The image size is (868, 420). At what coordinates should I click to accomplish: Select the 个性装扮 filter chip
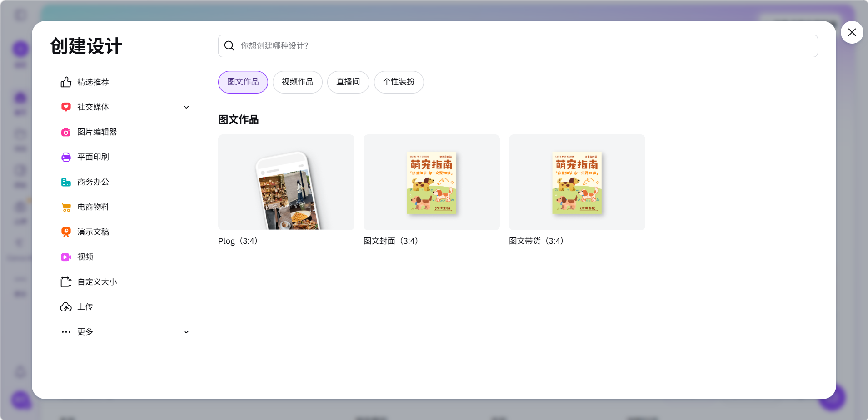(x=399, y=82)
